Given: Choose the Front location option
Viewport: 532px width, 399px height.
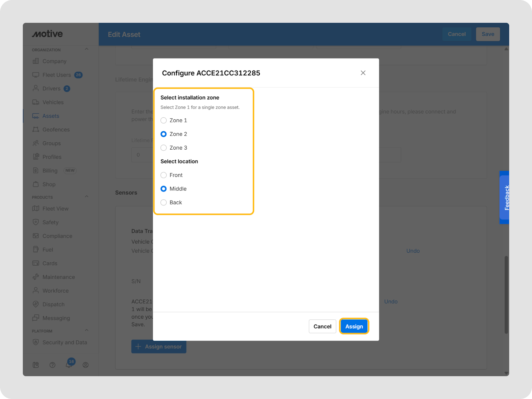Looking at the screenshot, I should pos(164,175).
